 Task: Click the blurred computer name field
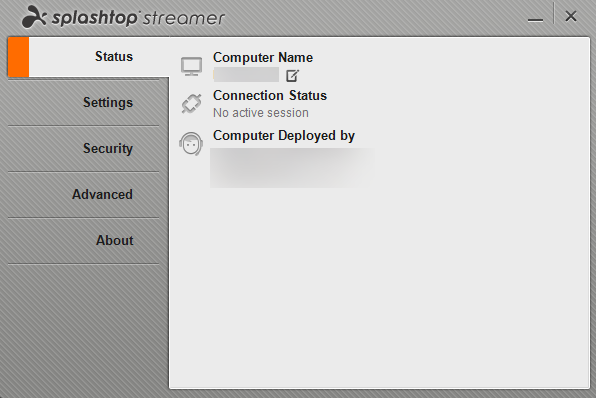tap(246, 75)
